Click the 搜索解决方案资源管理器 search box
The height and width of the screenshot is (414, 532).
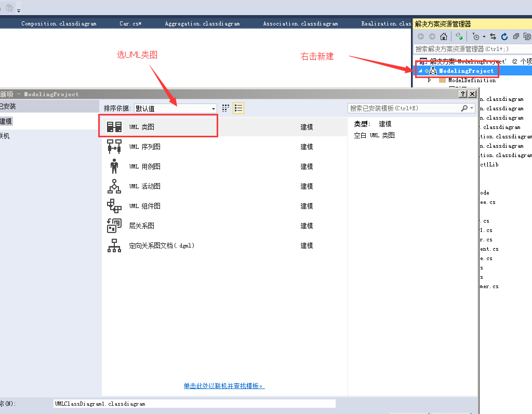(x=473, y=49)
